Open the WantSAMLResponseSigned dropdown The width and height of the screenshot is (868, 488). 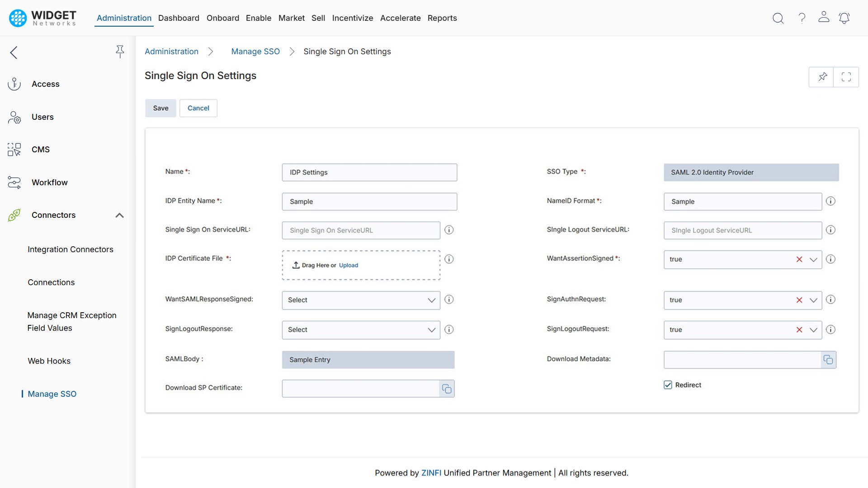coord(431,300)
